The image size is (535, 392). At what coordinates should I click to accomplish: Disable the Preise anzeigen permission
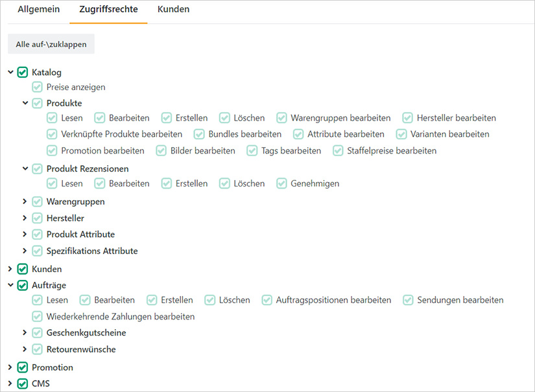(x=37, y=87)
